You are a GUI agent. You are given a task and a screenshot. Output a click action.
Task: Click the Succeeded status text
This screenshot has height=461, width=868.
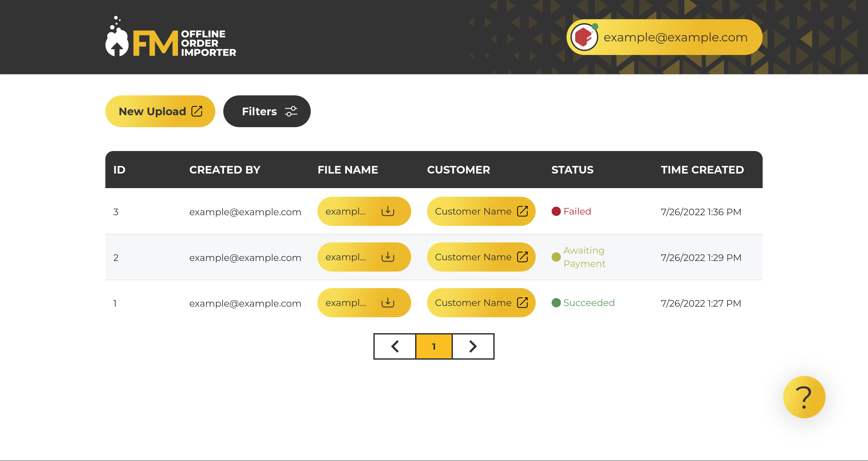[x=589, y=303]
